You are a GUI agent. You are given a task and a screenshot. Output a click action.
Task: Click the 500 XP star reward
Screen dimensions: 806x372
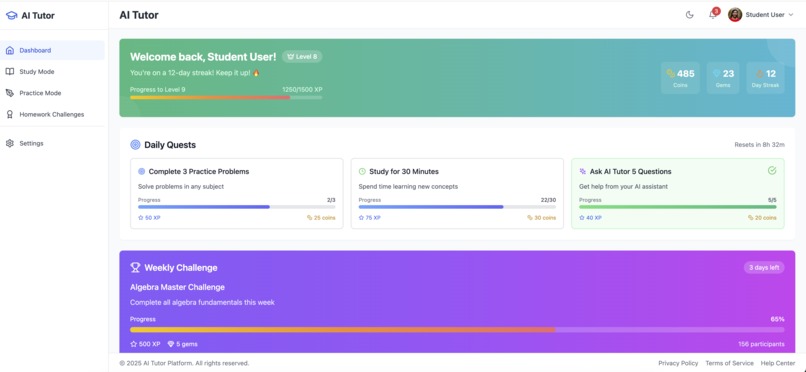[145, 344]
